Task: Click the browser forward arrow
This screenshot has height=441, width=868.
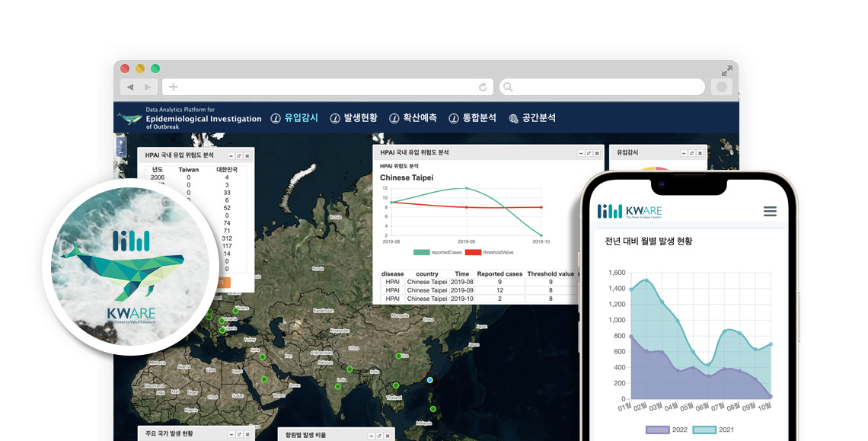Action: [x=148, y=87]
